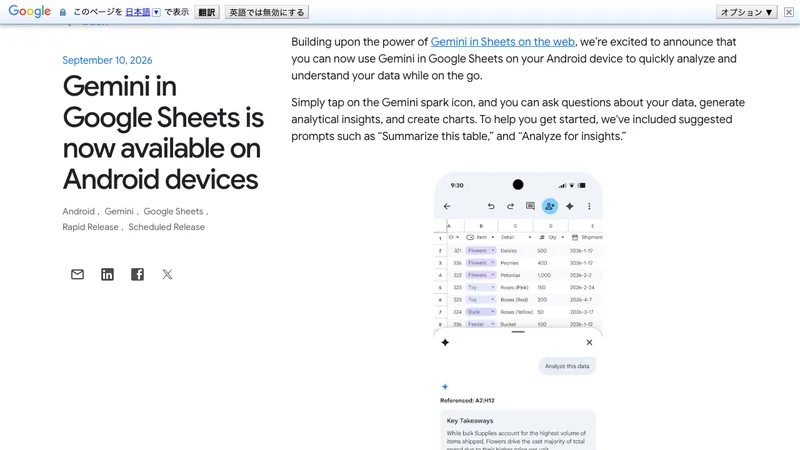Image resolution: width=800 pixels, height=450 pixels.
Task: Open the Feeder dropdown chip in mockup
Action: (481, 324)
